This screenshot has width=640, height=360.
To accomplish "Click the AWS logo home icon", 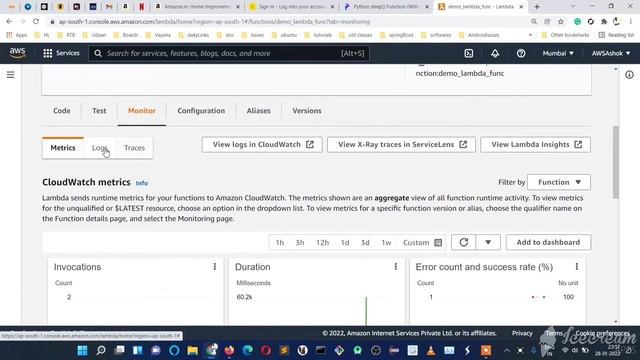I will pyautogui.click(x=17, y=53).
